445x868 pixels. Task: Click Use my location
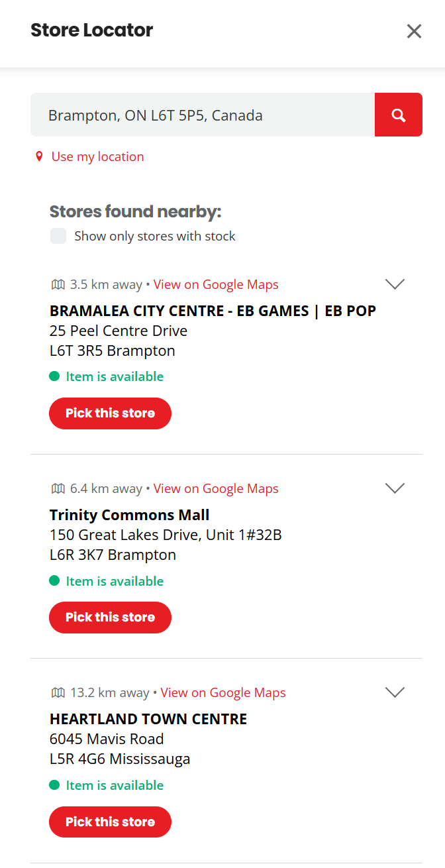97,156
